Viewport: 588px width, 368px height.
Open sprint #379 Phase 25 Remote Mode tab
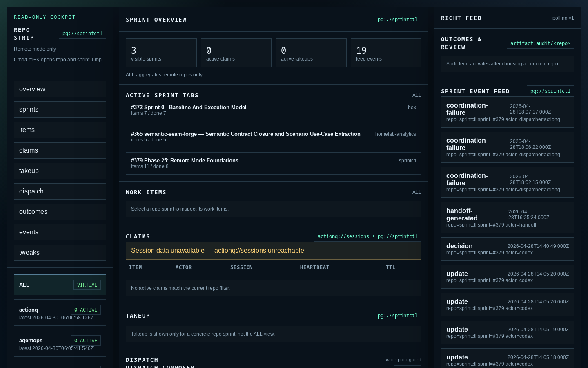coord(274,163)
